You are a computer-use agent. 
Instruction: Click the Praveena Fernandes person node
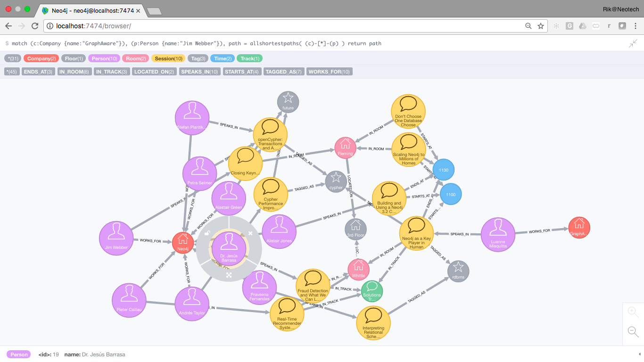tap(259, 288)
